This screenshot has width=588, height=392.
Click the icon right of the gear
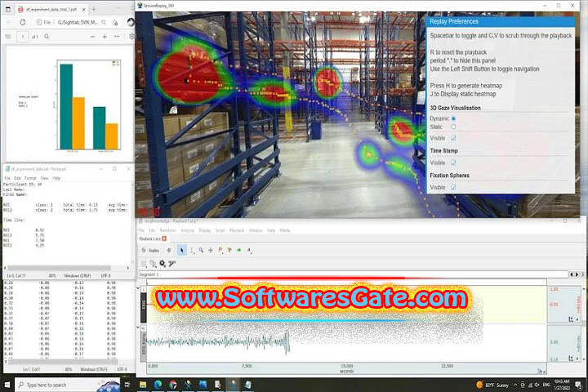tap(172, 264)
